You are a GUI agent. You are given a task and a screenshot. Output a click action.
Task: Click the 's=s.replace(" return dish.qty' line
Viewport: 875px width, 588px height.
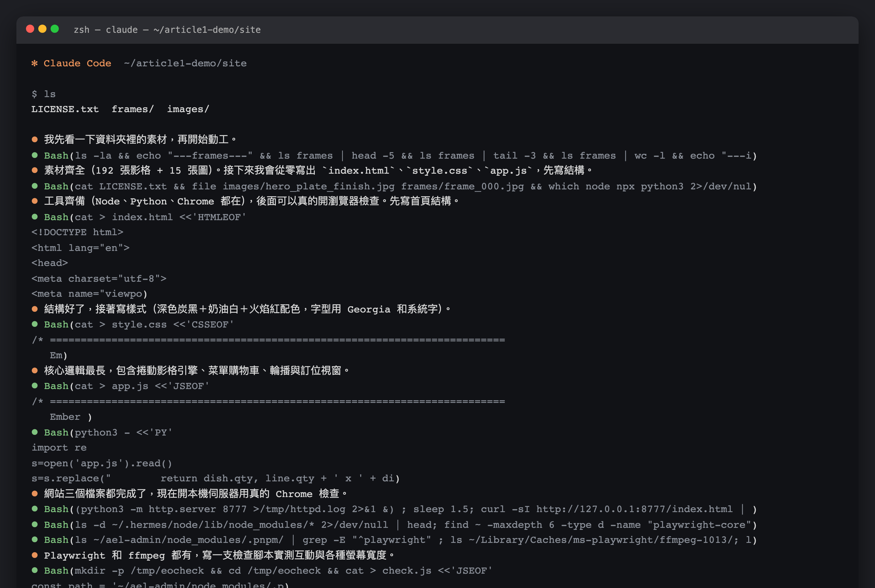click(x=216, y=478)
